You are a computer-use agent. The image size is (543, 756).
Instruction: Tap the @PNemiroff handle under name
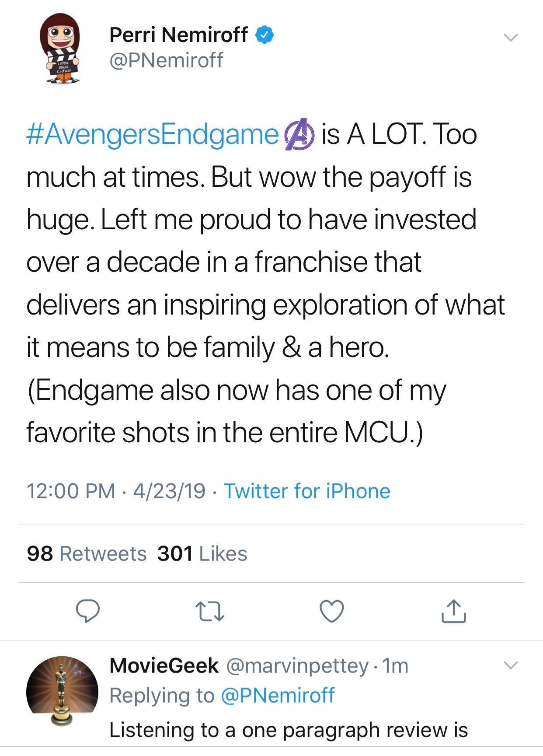point(166,60)
